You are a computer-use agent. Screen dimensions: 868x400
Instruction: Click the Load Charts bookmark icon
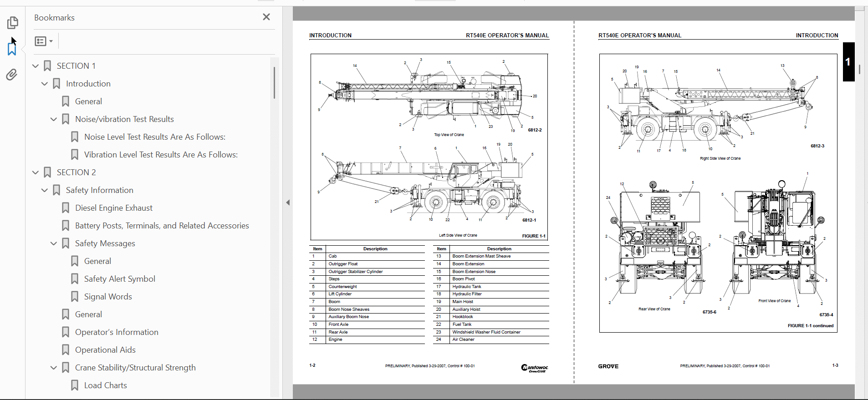point(75,385)
